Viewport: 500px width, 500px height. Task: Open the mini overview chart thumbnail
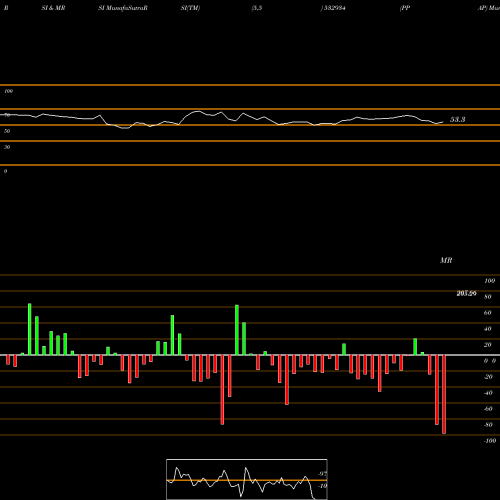(x=247, y=479)
